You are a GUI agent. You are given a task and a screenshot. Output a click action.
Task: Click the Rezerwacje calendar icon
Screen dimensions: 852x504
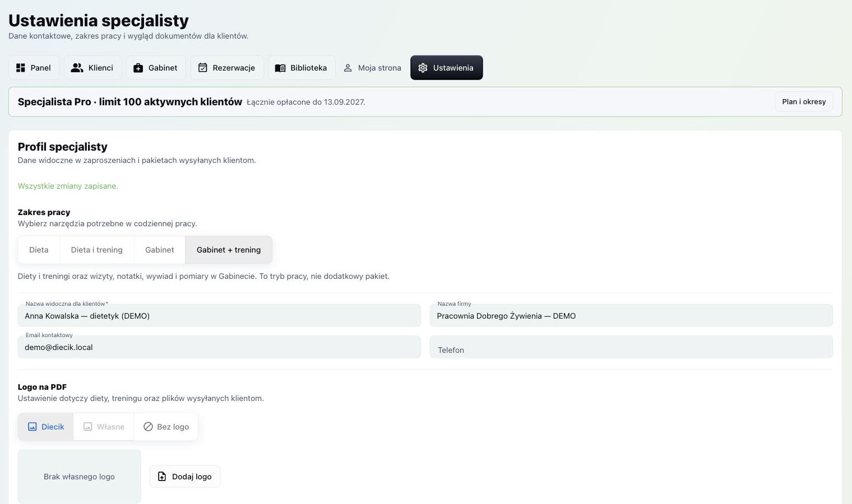coord(203,68)
